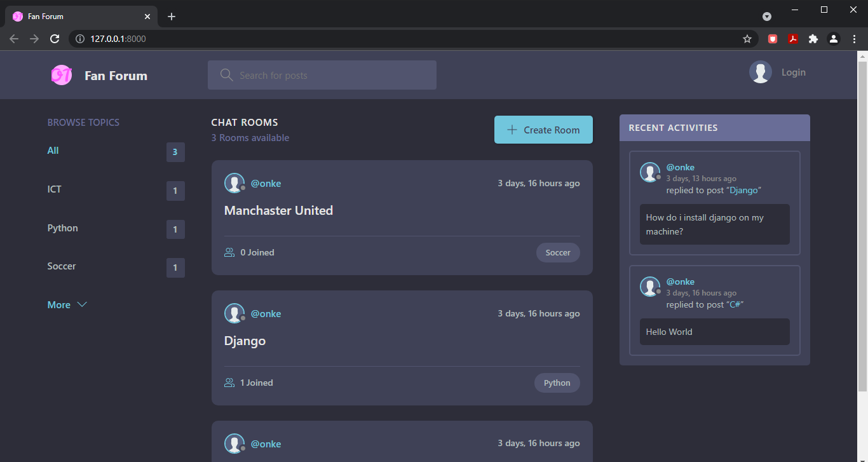Bookmark this page with the star icon
The width and height of the screenshot is (868, 462).
coord(747,39)
